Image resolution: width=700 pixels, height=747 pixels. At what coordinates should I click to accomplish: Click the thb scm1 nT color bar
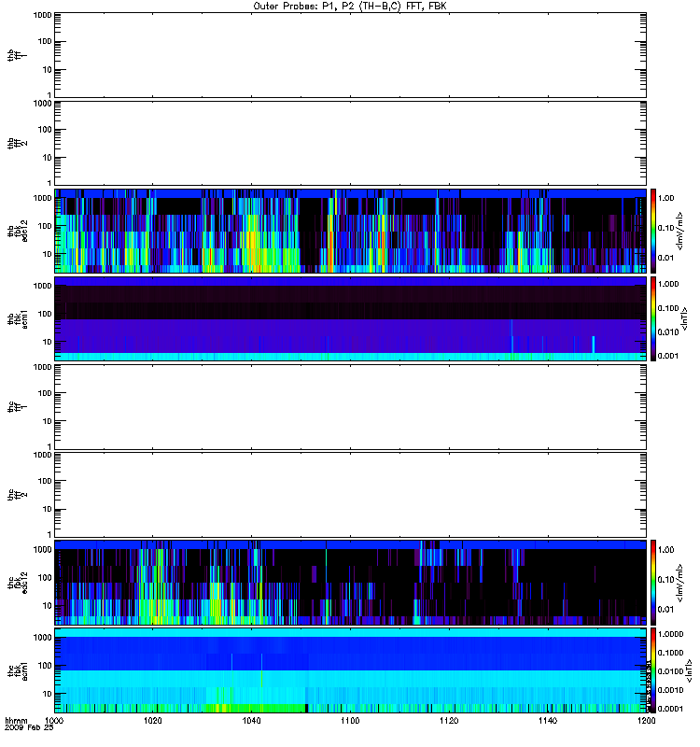pos(654,318)
